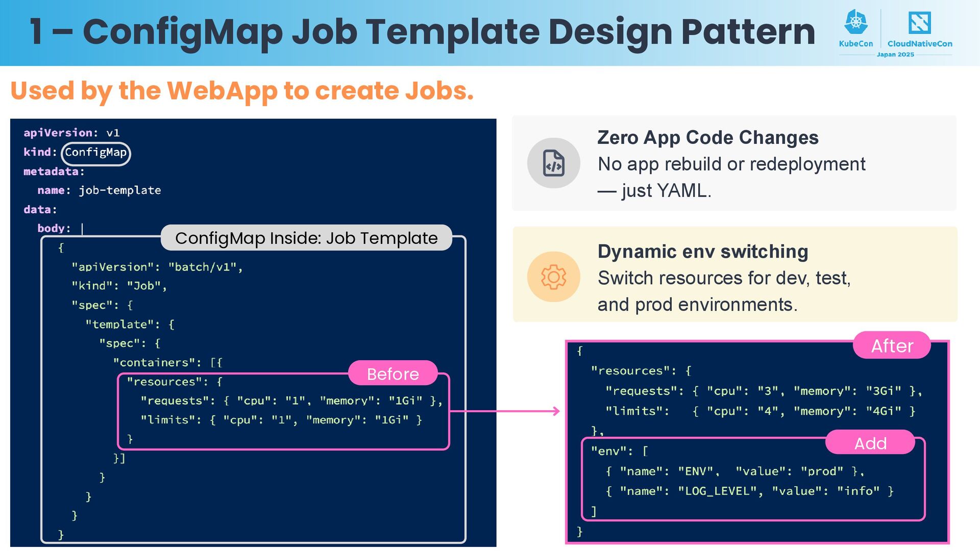
Task: Click the pink Before label
Action: pyautogui.click(x=393, y=374)
